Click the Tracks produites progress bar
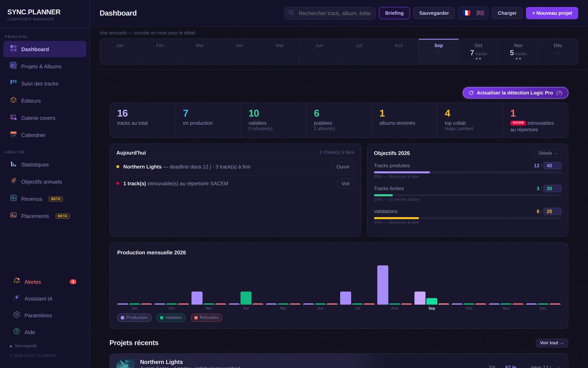This screenshot has height=368, width=588. click(467, 172)
